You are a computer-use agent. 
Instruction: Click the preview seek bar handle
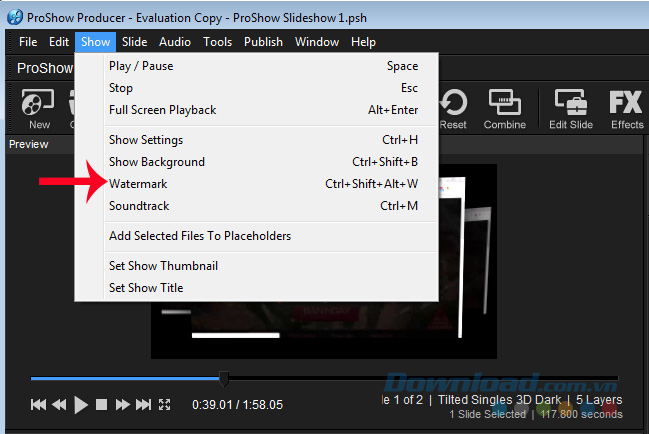(x=224, y=378)
